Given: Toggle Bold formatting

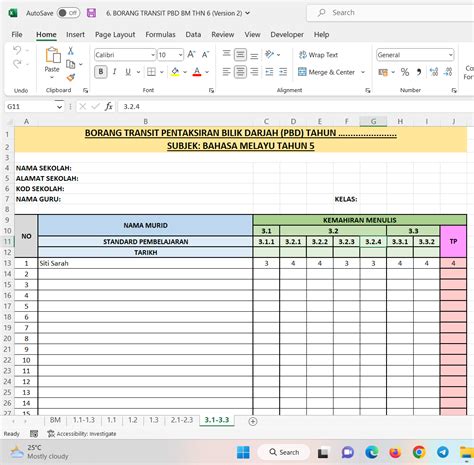Looking at the screenshot, I should [x=101, y=72].
